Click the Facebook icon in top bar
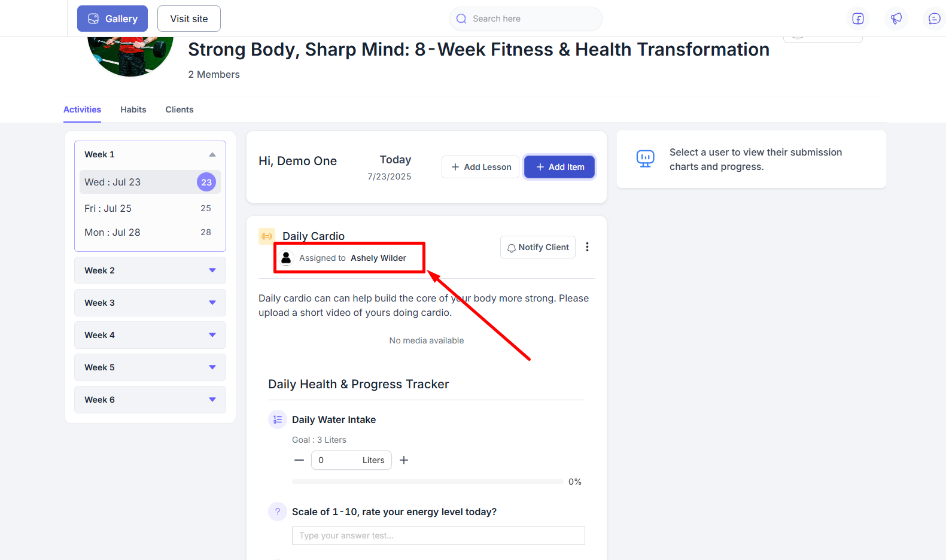 857,19
